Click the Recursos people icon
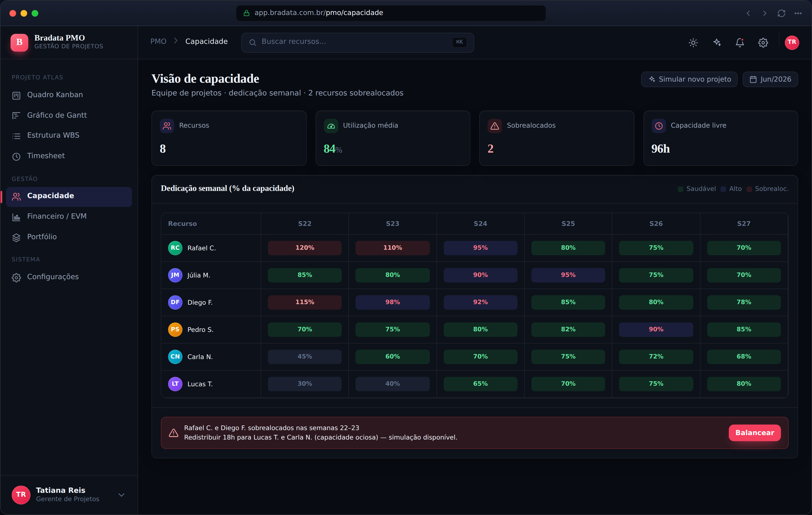Viewport: 812px width, 515px height. pyautogui.click(x=167, y=126)
